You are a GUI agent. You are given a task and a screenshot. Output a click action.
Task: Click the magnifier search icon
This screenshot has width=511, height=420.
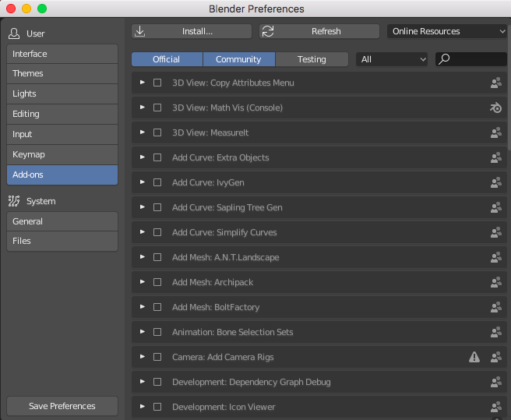point(444,59)
